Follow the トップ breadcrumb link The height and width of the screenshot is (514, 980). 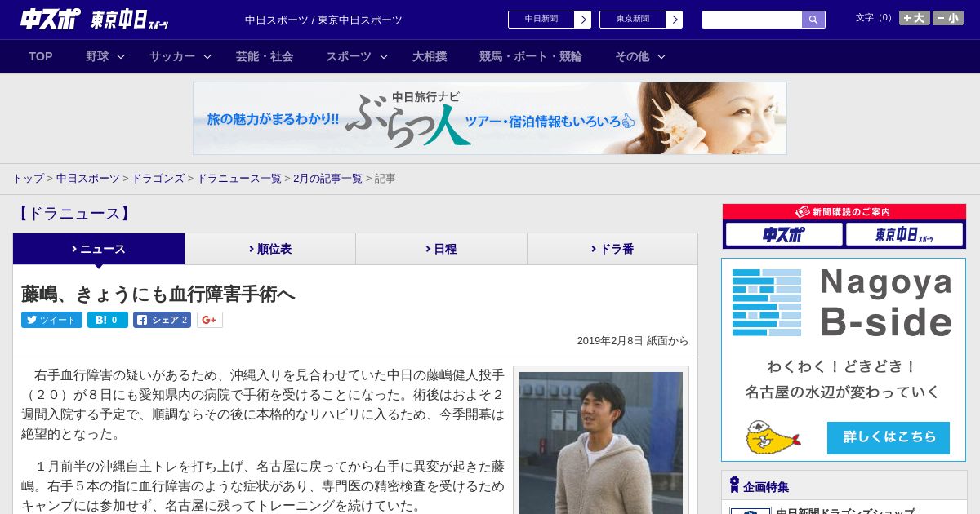point(28,178)
